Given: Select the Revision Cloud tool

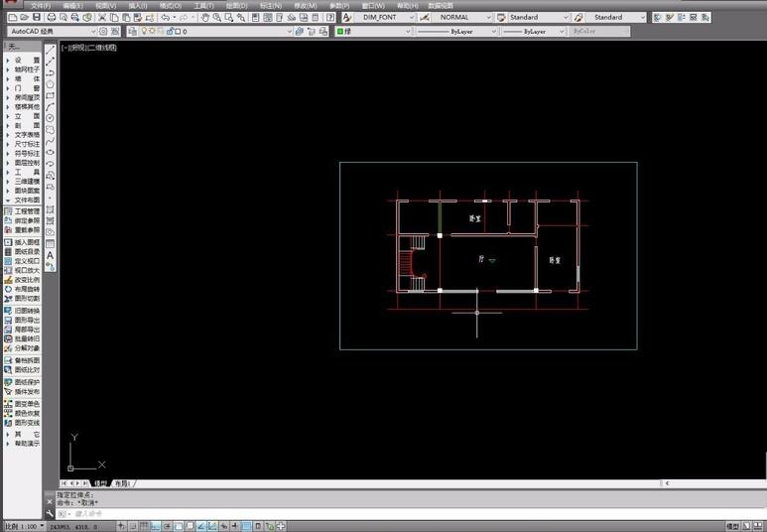Looking at the screenshot, I should [x=50, y=130].
